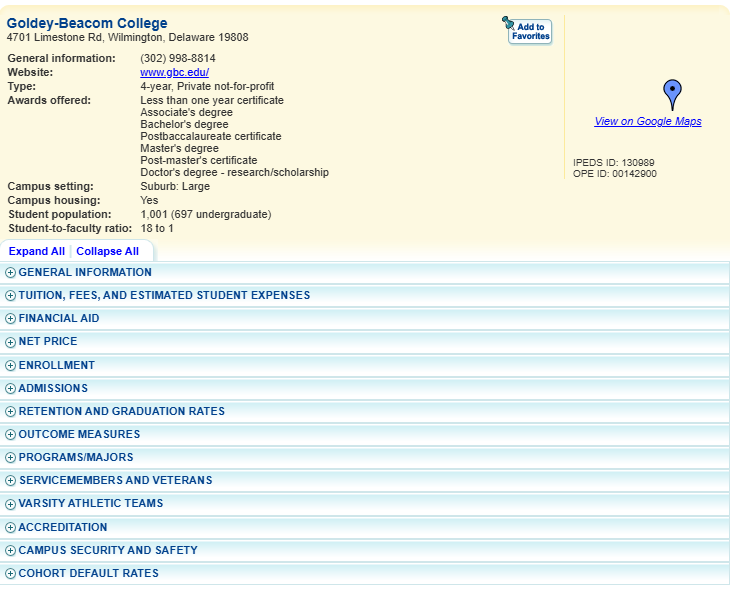Click 'Master's degree' award text

[x=179, y=148]
